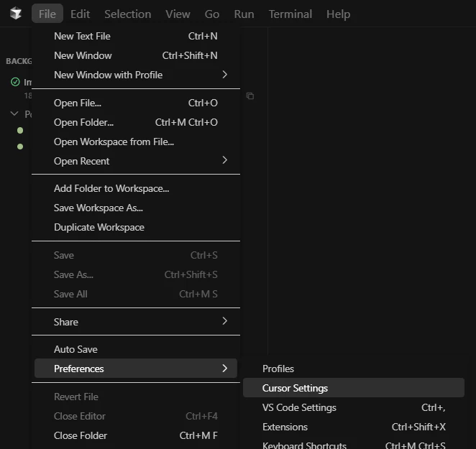Image resolution: width=476 pixels, height=449 pixels.
Task: Click the second green dot item
Action: pyautogui.click(x=20, y=147)
